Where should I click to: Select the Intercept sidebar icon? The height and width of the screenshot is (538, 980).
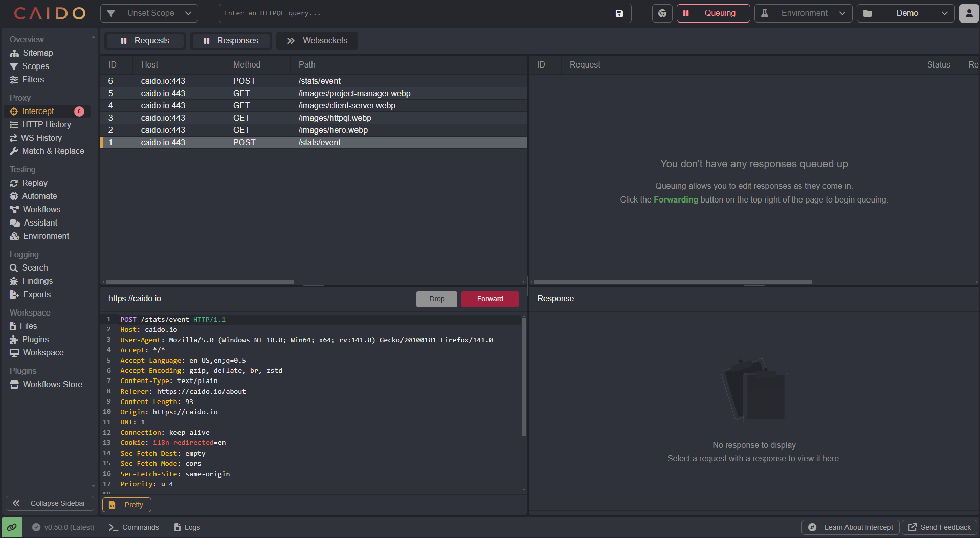point(14,111)
